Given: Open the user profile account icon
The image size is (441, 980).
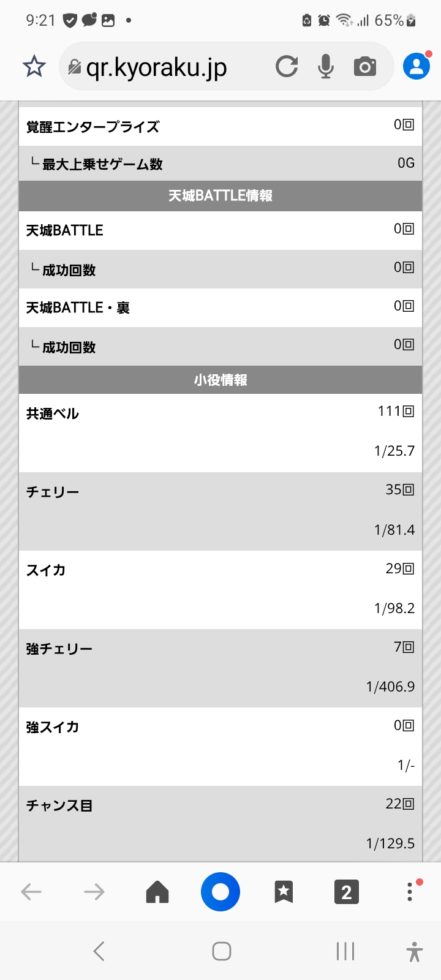Looking at the screenshot, I should coord(417,66).
